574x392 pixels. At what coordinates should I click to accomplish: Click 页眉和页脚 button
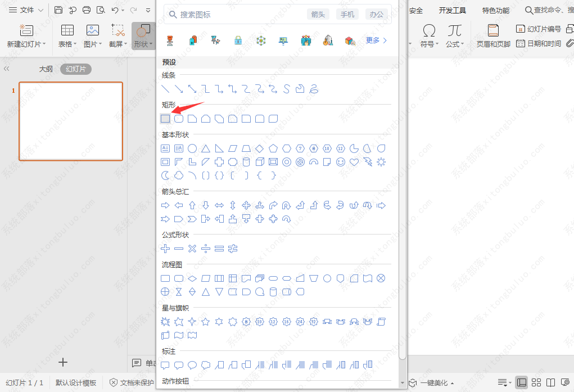click(493, 36)
